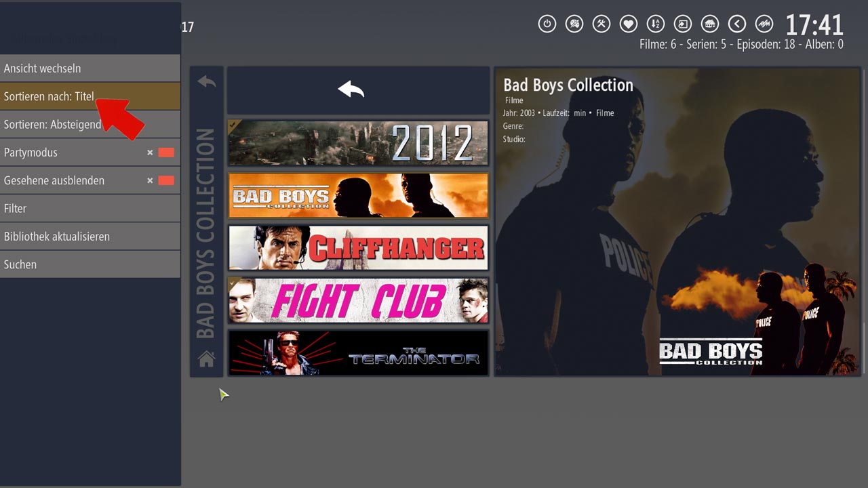The image size is (868, 488).
Task: Open the Cliffhanger movie banner
Action: (358, 247)
